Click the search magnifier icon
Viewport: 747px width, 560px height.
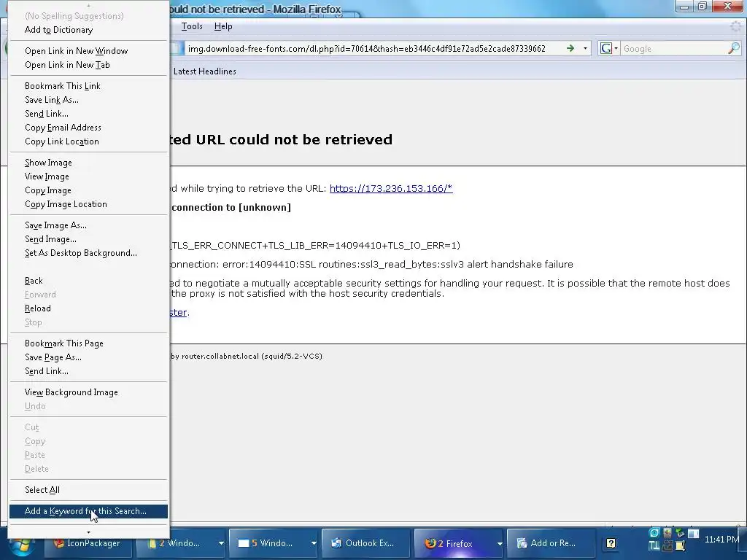[734, 48]
